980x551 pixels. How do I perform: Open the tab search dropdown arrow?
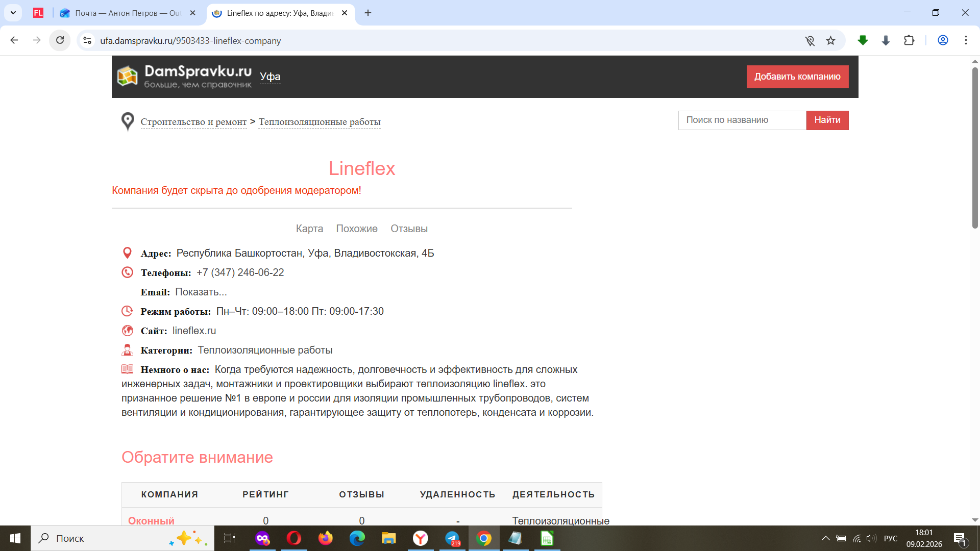(13, 13)
